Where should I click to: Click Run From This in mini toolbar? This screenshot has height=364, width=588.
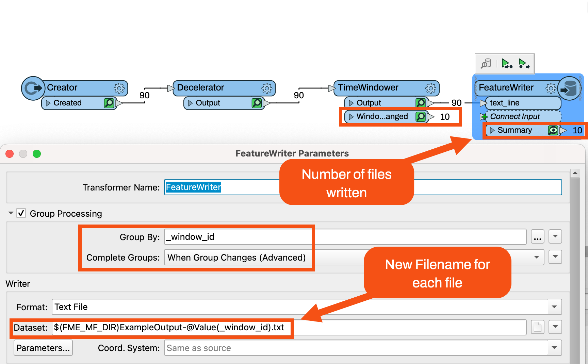[524, 64]
